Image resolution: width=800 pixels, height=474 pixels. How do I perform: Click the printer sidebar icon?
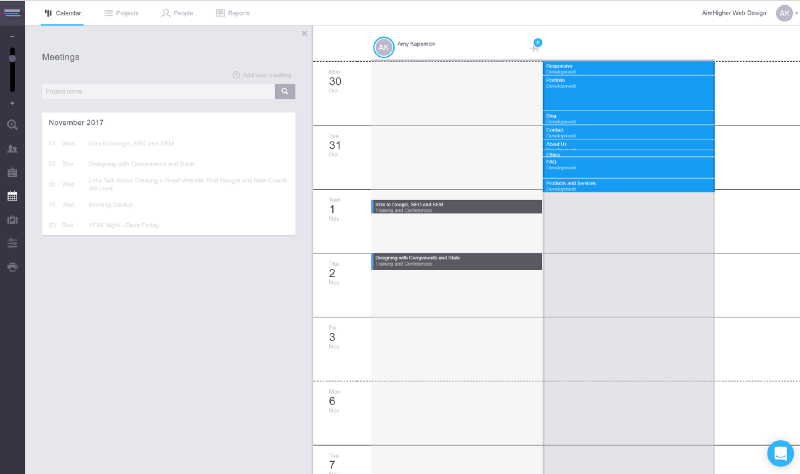click(12, 267)
